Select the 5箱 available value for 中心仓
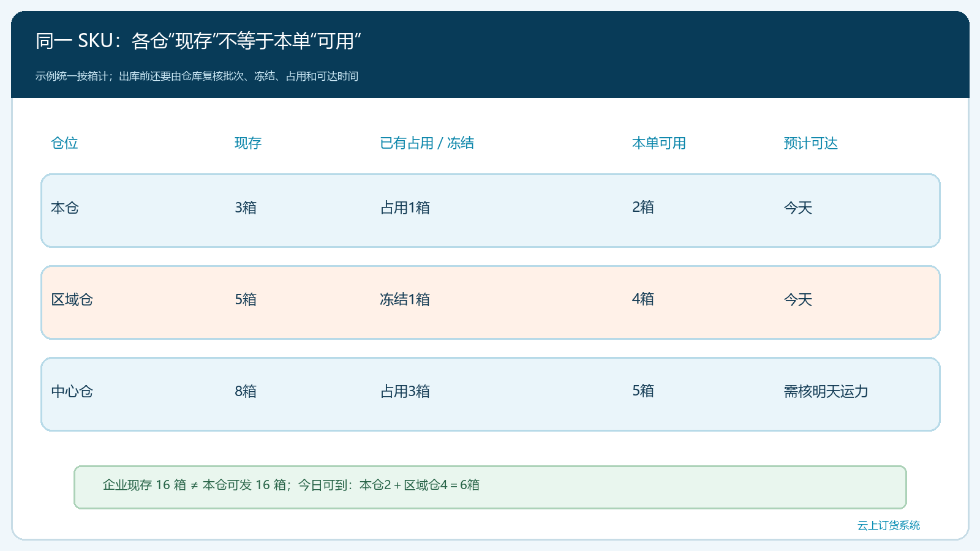Image resolution: width=980 pixels, height=551 pixels. (x=643, y=391)
